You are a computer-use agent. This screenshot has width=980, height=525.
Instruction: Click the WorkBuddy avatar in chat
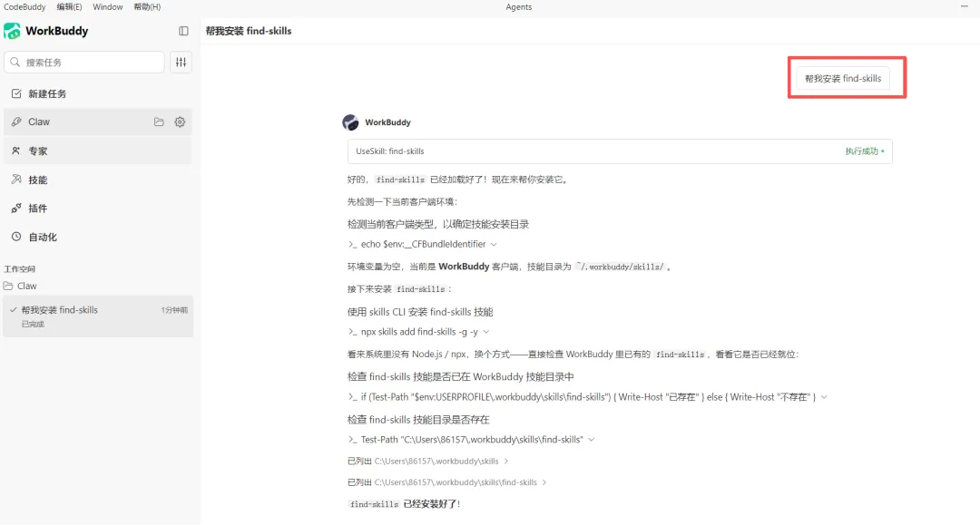pyautogui.click(x=350, y=122)
